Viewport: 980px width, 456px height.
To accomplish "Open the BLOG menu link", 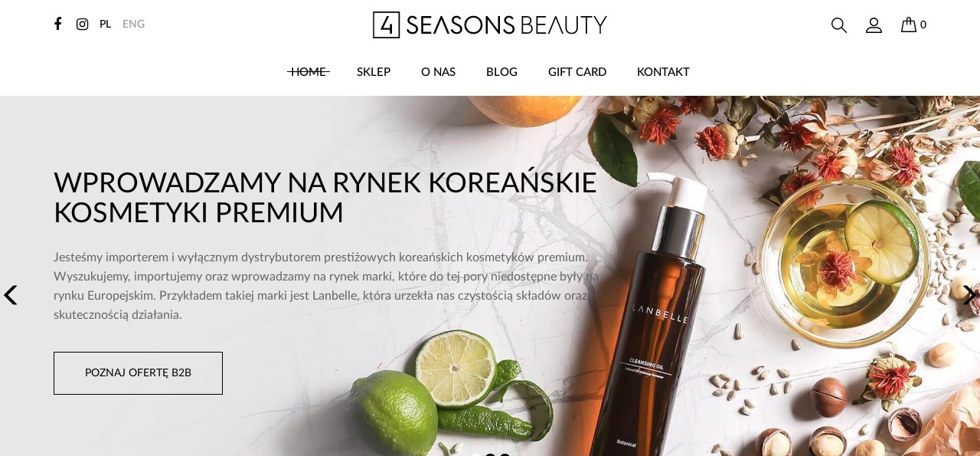I will (501, 71).
